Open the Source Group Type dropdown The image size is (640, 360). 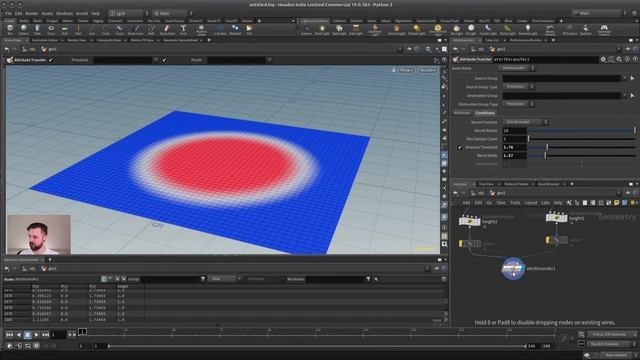[518, 87]
